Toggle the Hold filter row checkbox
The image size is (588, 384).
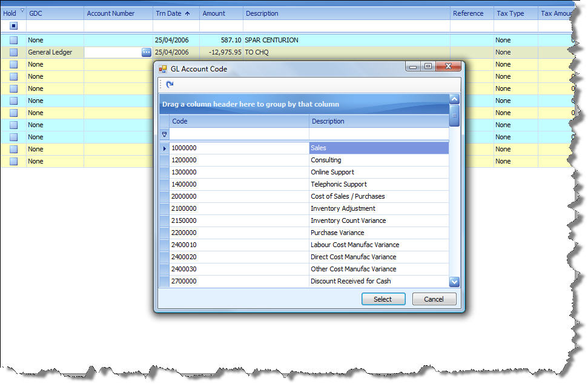point(13,26)
